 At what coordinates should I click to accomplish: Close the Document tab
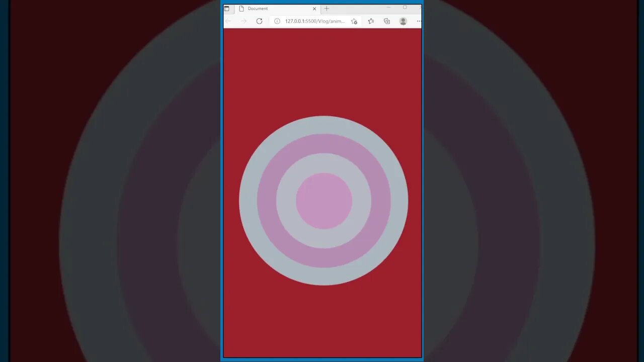point(314,9)
